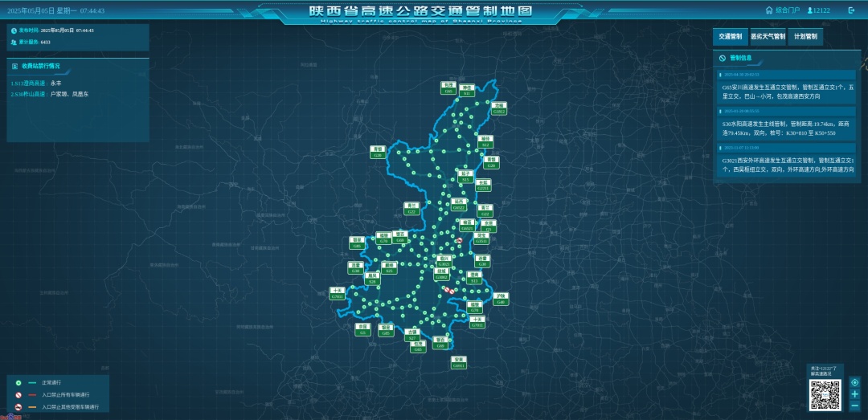Switch to the 交通管制 tab
The width and height of the screenshot is (868, 420).
point(730,36)
